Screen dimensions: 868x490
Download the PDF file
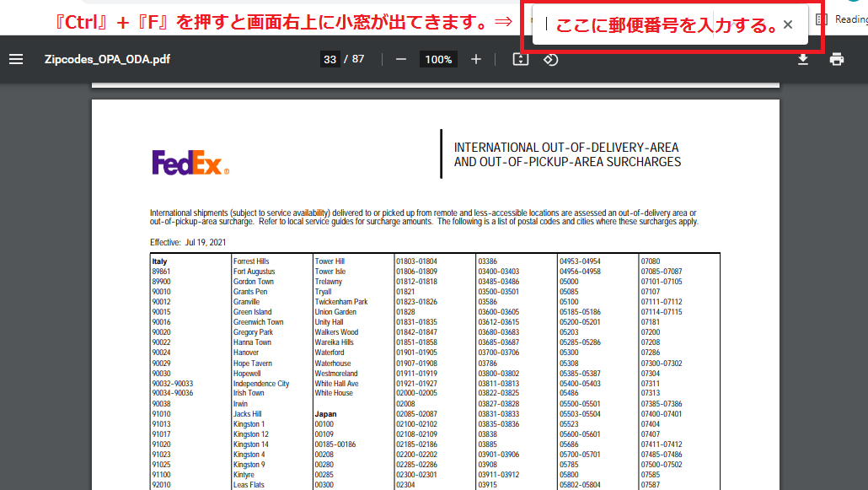(803, 59)
